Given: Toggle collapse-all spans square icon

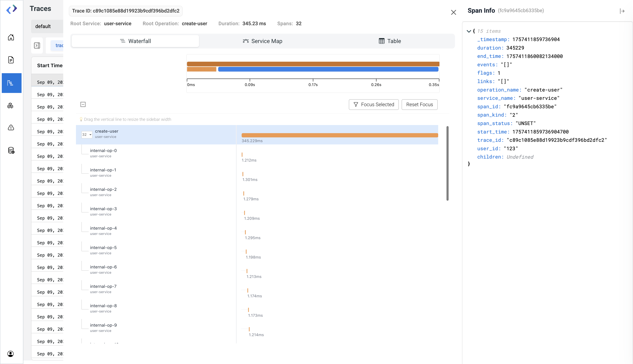Looking at the screenshot, I should (83, 105).
